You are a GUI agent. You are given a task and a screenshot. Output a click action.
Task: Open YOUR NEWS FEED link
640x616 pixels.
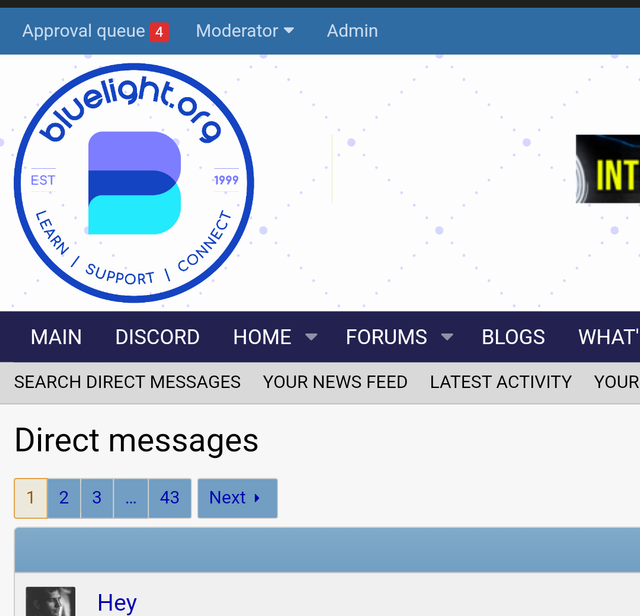point(335,382)
